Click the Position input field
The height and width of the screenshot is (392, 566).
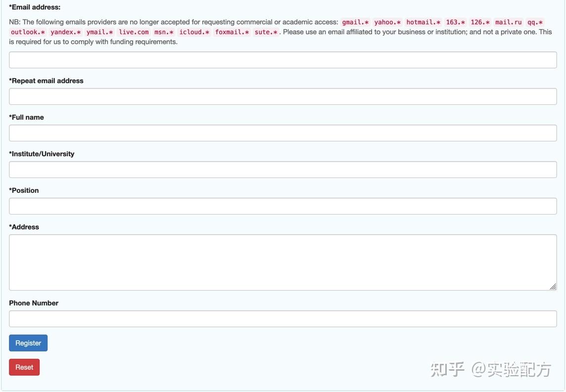pos(282,206)
